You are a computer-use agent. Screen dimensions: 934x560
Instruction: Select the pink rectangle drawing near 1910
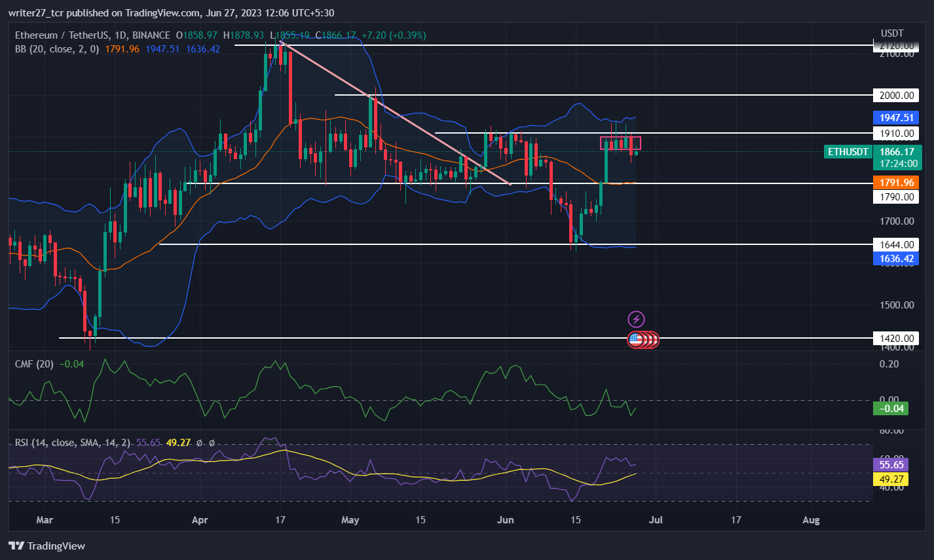point(620,143)
